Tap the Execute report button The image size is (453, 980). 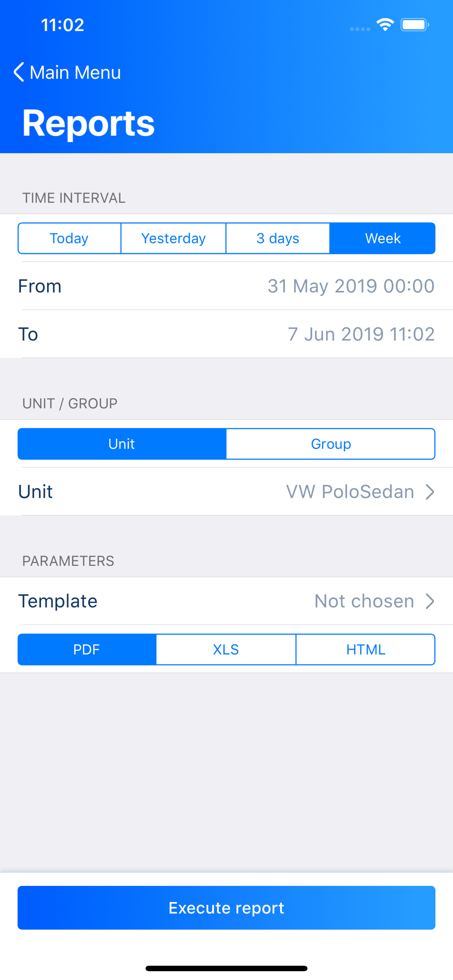click(226, 908)
